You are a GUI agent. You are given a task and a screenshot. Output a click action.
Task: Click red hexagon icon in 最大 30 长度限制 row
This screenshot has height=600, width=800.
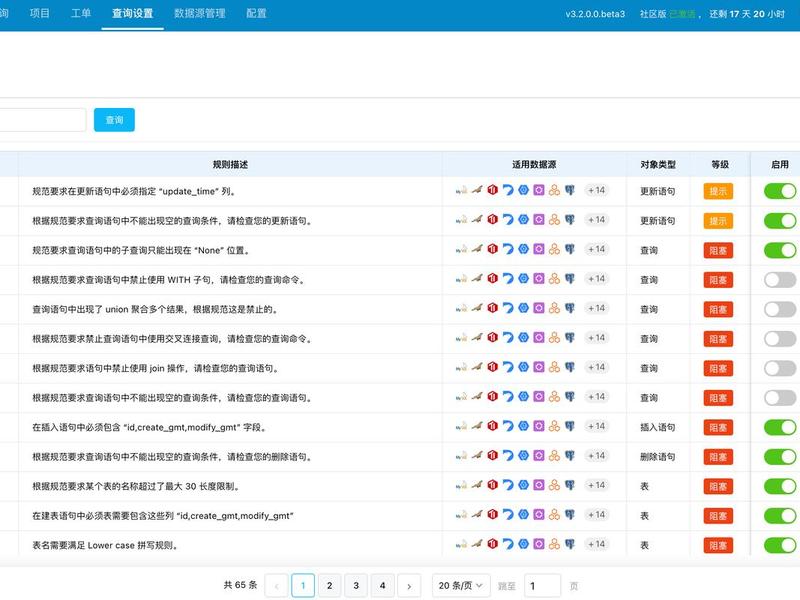[x=492, y=485]
